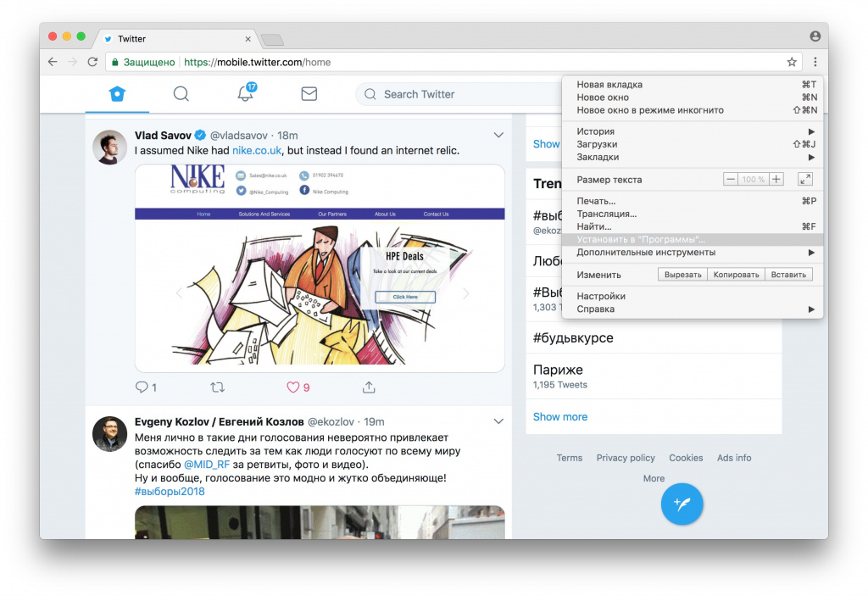Like Vlad Savov's tweet heart icon
The height and width of the screenshot is (596, 868).
coord(293,387)
